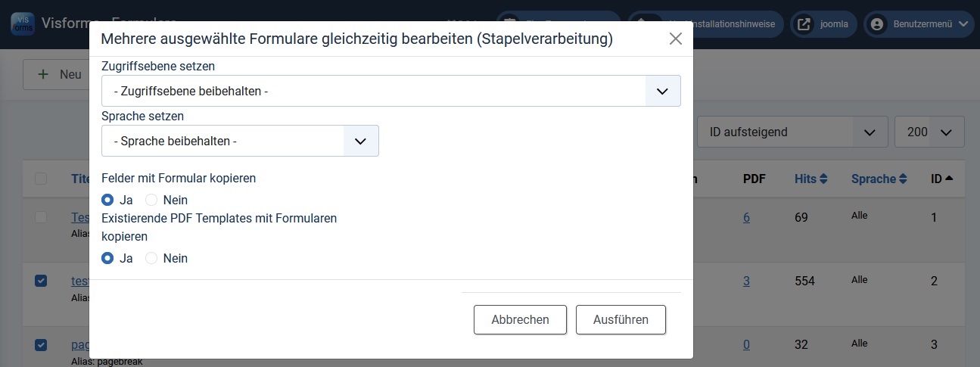Select Ja for PDF Templates kopieren
The width and height of the screenshot is (980, 367).
point(107,258)
